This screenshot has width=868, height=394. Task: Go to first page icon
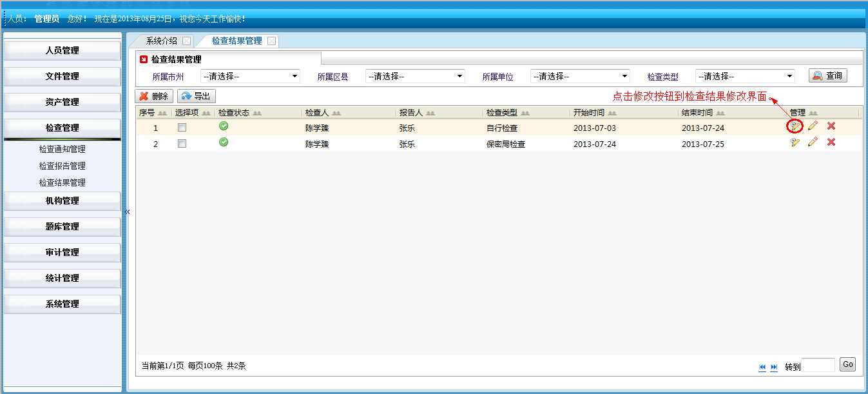[762, 367]
